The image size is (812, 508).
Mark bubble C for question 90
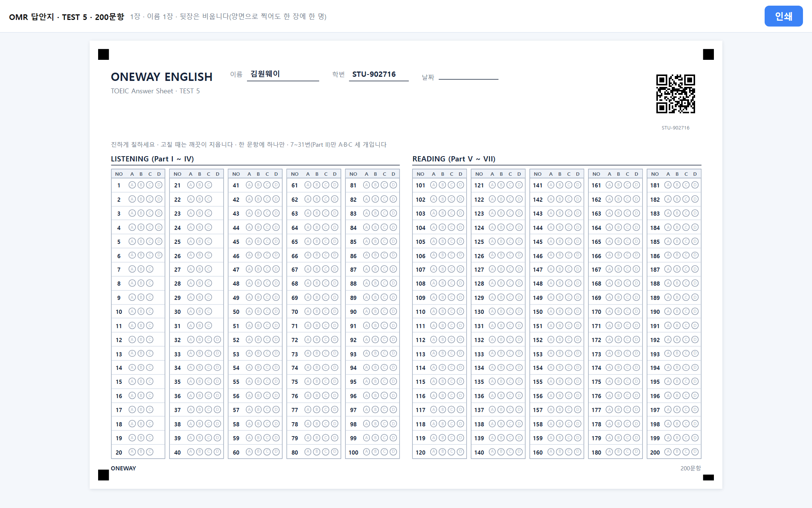[385, 312]
